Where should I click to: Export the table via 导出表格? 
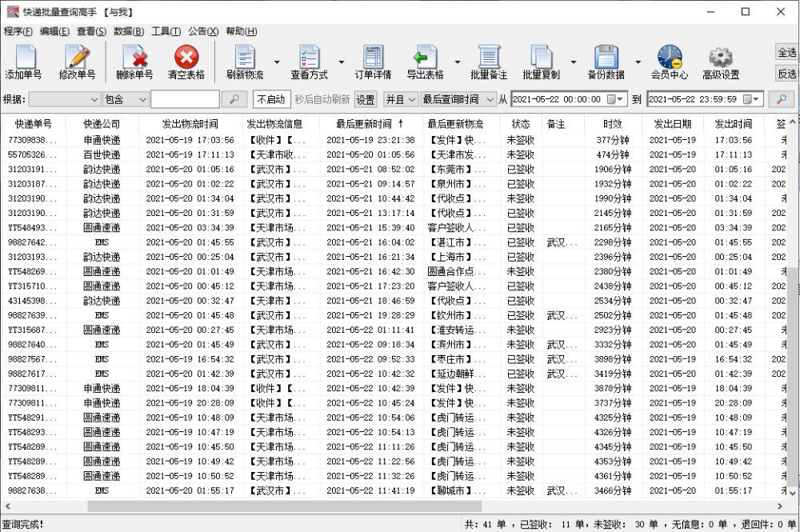(425, 62)
